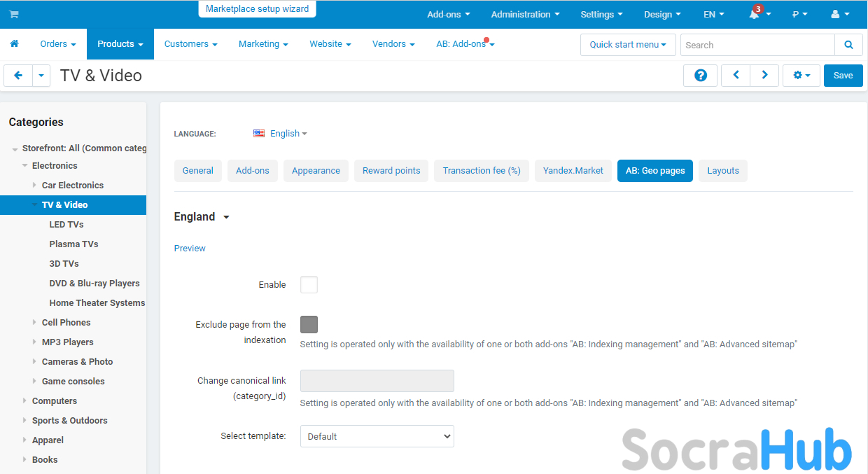
Task: Toggle Exclude page from indexation checkbox
Action: 309,325
